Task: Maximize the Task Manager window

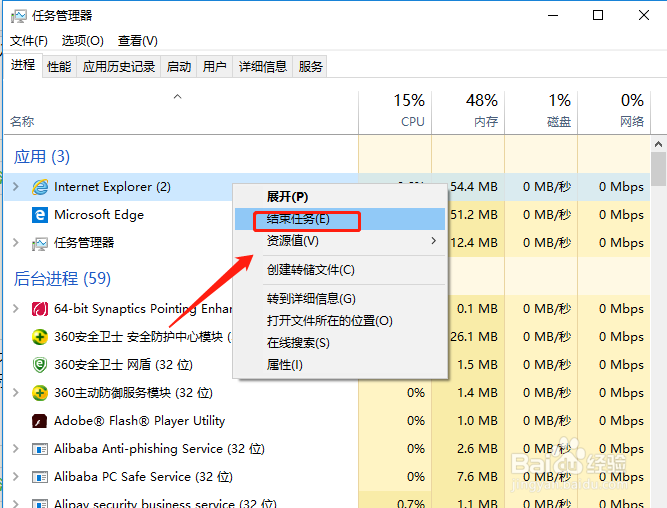Action: (x=598, y=16)
